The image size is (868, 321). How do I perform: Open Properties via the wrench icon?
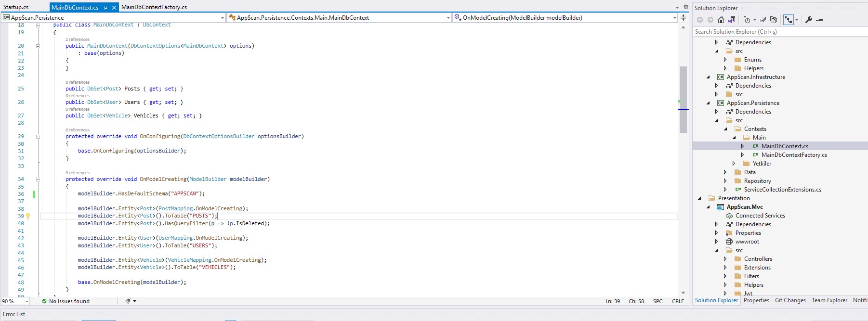click(x=808, y=20)
